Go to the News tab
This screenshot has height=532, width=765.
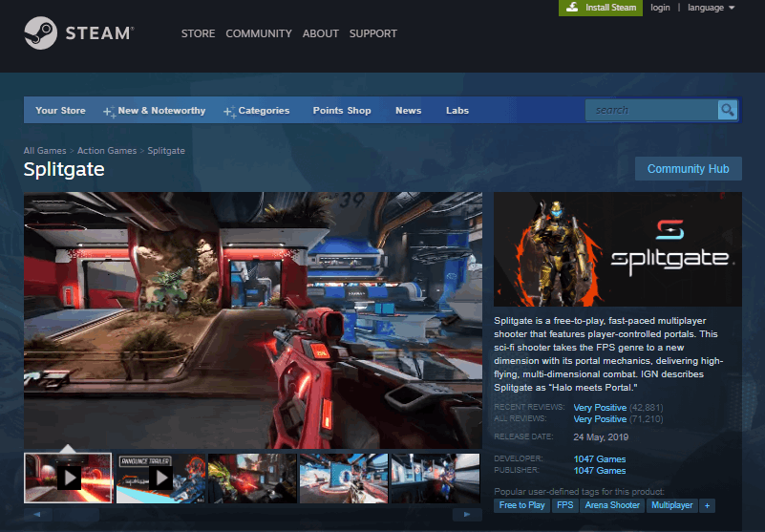pos(409,111)
